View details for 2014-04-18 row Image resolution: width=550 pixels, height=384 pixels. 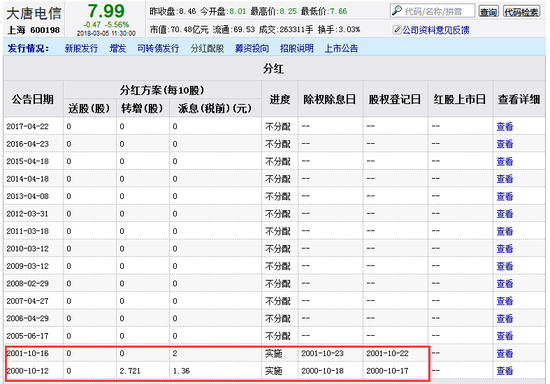[x=505, y=179]
